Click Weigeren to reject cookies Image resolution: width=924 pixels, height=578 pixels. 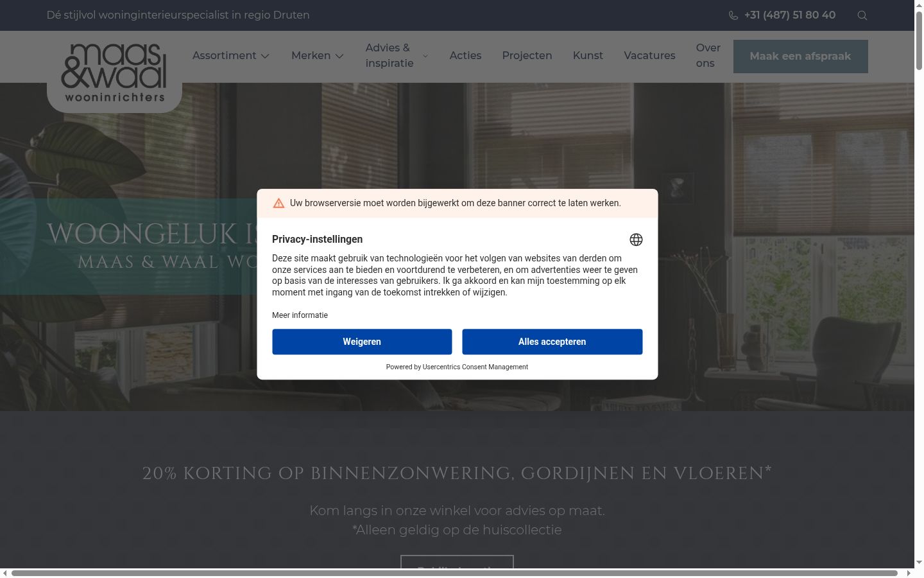point(362,342)
